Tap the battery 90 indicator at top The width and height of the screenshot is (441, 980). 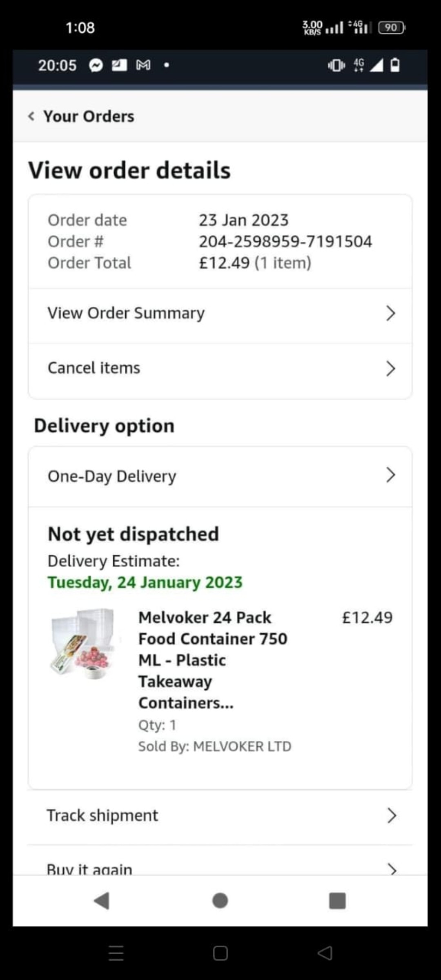click(x=391, y=27)
